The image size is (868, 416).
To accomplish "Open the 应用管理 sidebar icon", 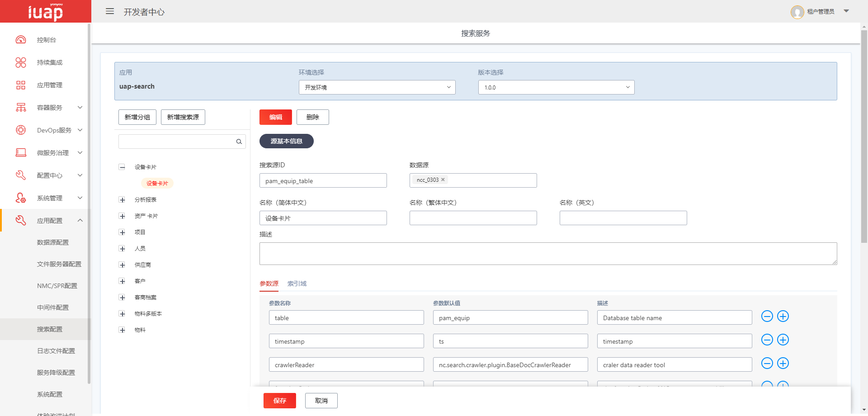I will [21, 85].
